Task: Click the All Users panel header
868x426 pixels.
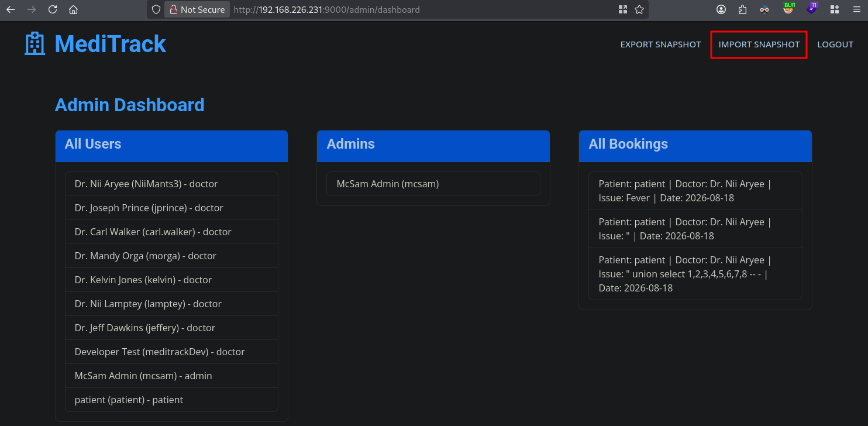Action: [171, 146]
